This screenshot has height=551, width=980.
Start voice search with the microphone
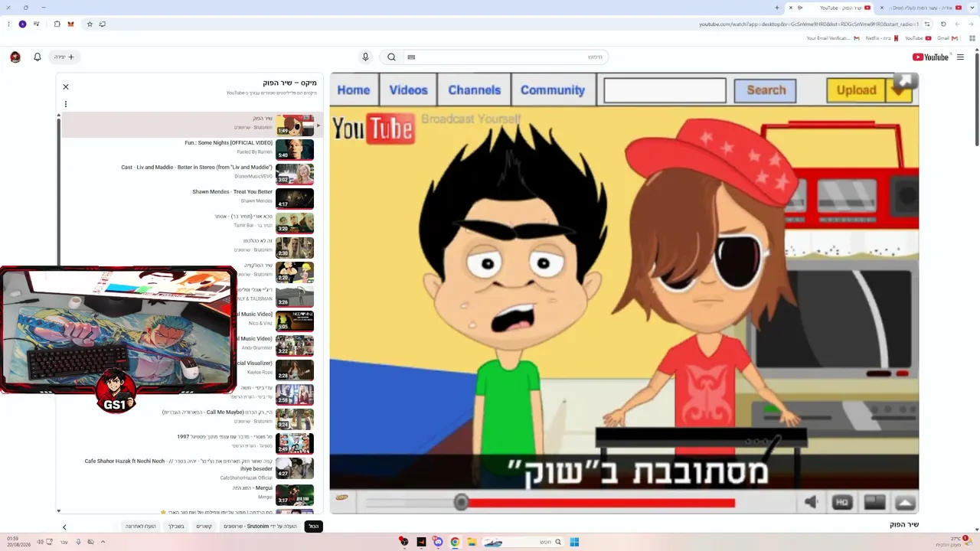[x=365, y=57]
